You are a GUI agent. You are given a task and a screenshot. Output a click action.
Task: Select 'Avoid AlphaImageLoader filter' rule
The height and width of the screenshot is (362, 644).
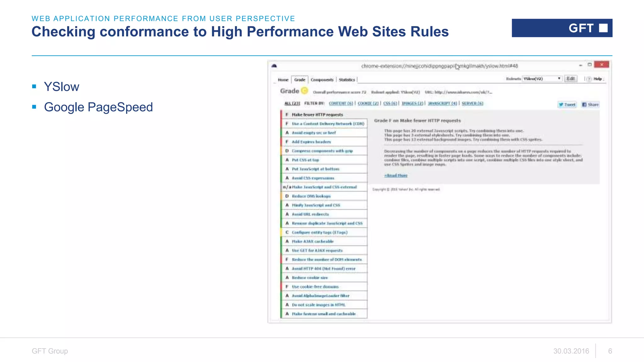point(324,296)
